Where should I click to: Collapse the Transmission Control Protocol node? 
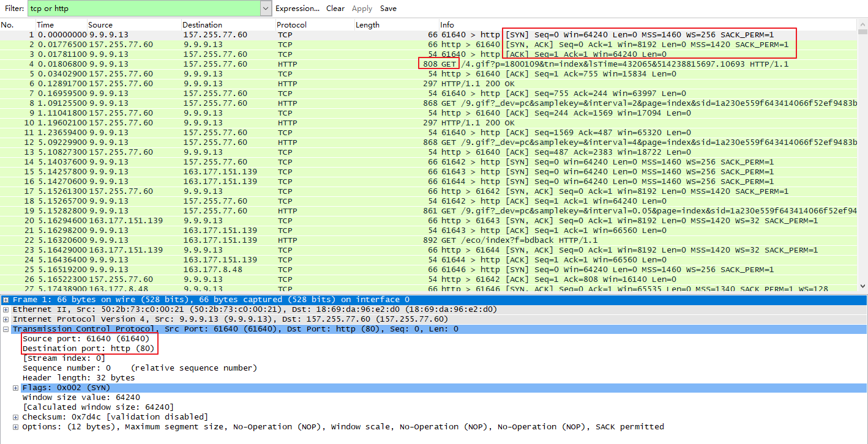6,329
